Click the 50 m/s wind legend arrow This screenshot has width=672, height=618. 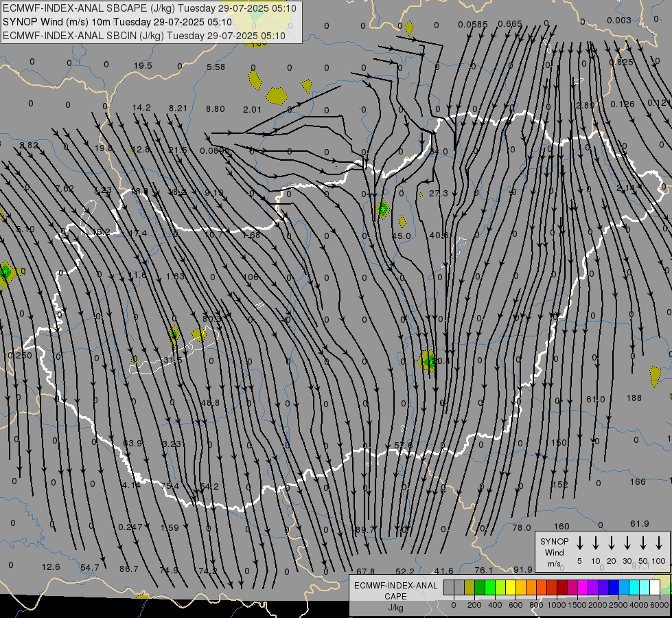click(643, 542)
